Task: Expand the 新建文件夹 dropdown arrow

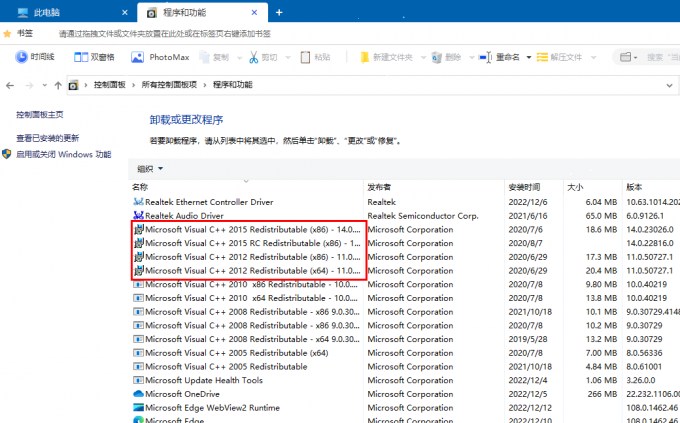Action: pos(423,57)
